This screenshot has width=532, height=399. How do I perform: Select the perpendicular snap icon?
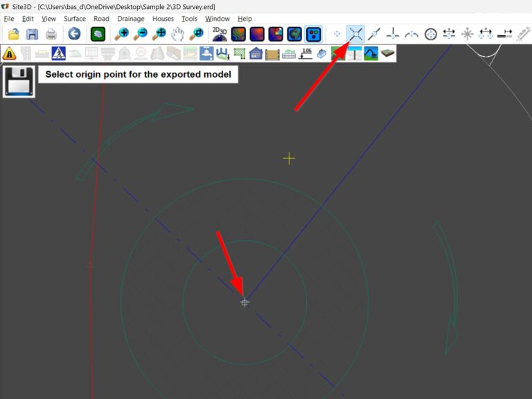pos(393,34)
